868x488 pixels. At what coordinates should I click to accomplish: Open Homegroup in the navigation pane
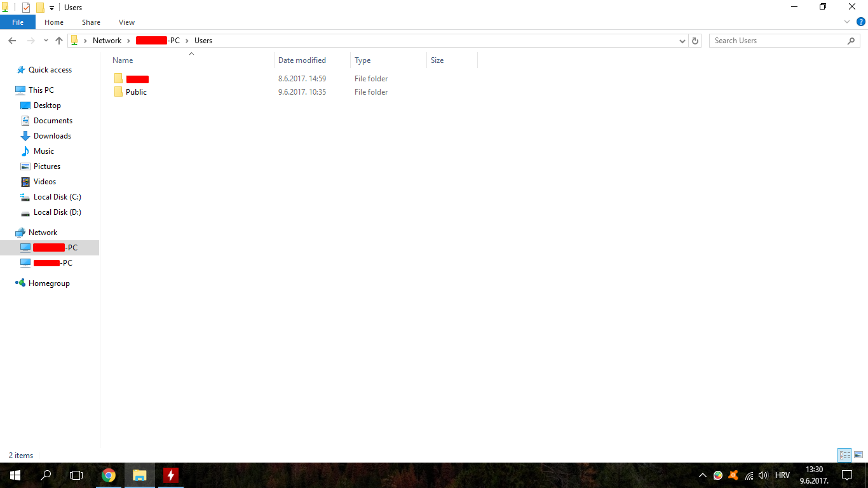[49, 283]
